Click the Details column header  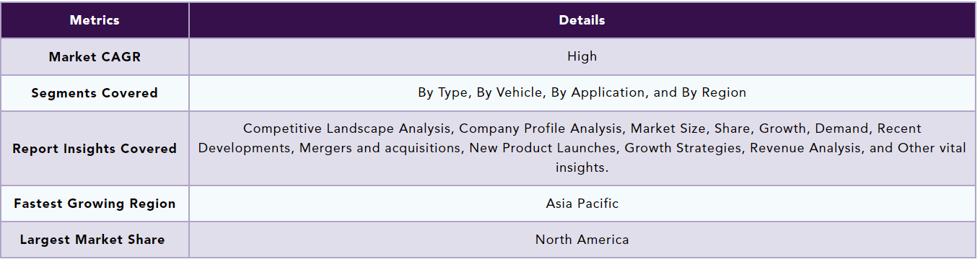(x=582, y=20)
